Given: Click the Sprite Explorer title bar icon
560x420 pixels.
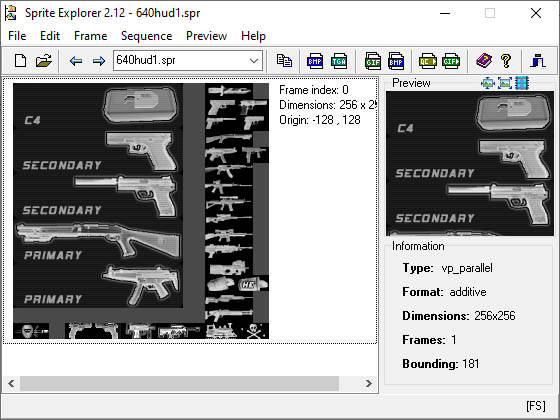Looking at the screenshot, I should click(x=11, y=13).
